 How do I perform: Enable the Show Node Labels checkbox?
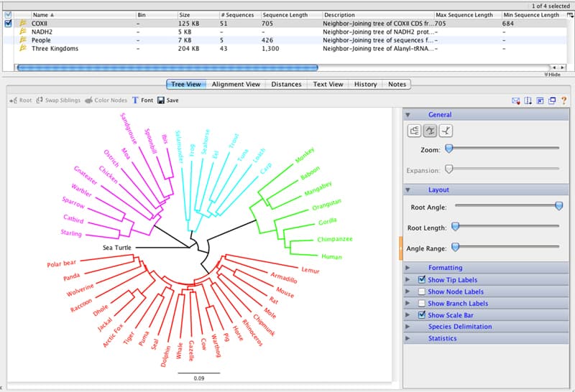[422, 291]
